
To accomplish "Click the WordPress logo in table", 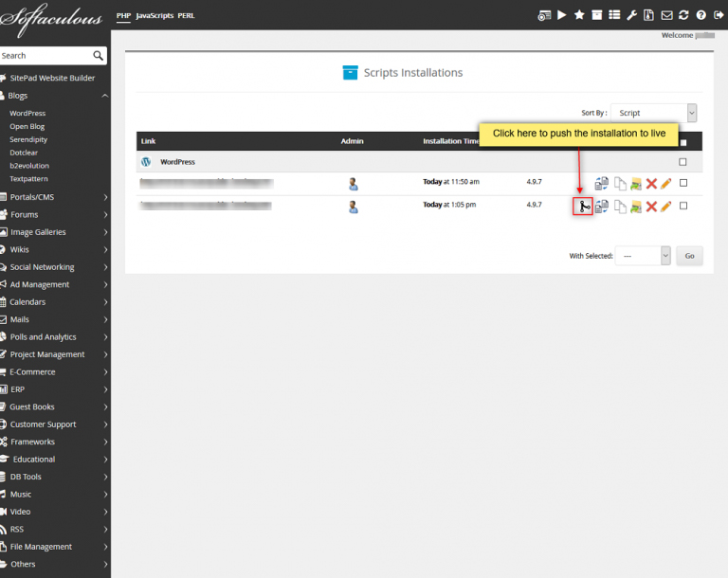I will (146, 162).
